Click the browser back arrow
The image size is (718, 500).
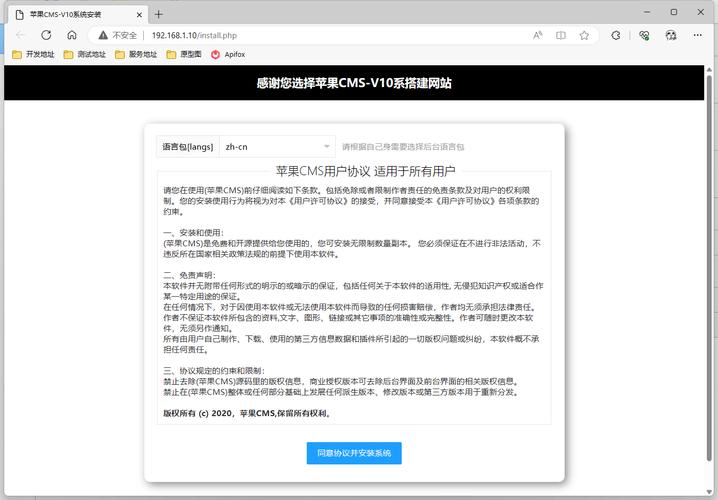pos(20,35)
